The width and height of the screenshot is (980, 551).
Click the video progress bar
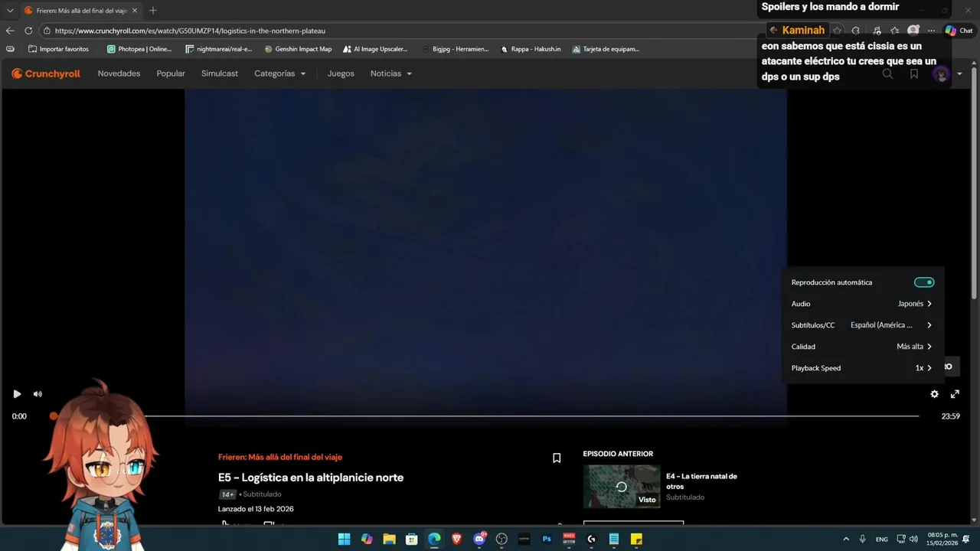point(486,416)
